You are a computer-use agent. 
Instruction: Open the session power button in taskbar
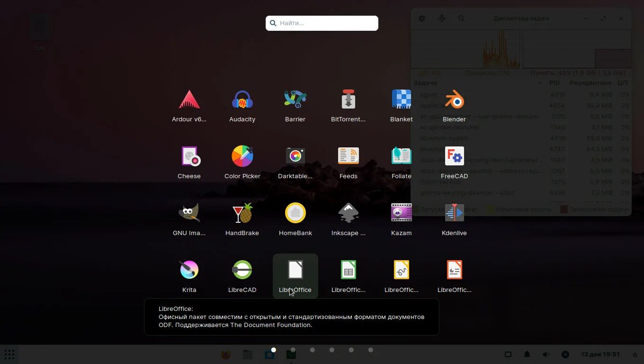635,354
